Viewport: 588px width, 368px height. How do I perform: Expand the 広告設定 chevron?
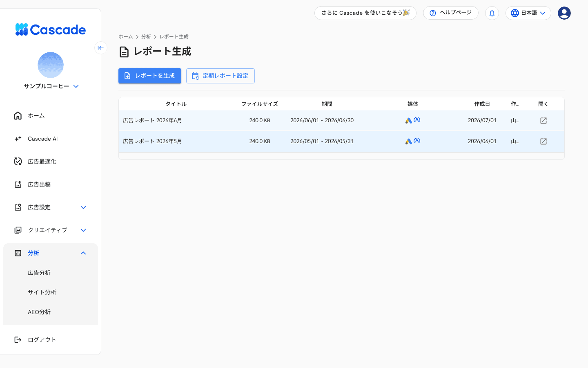(x=83, y=207)
